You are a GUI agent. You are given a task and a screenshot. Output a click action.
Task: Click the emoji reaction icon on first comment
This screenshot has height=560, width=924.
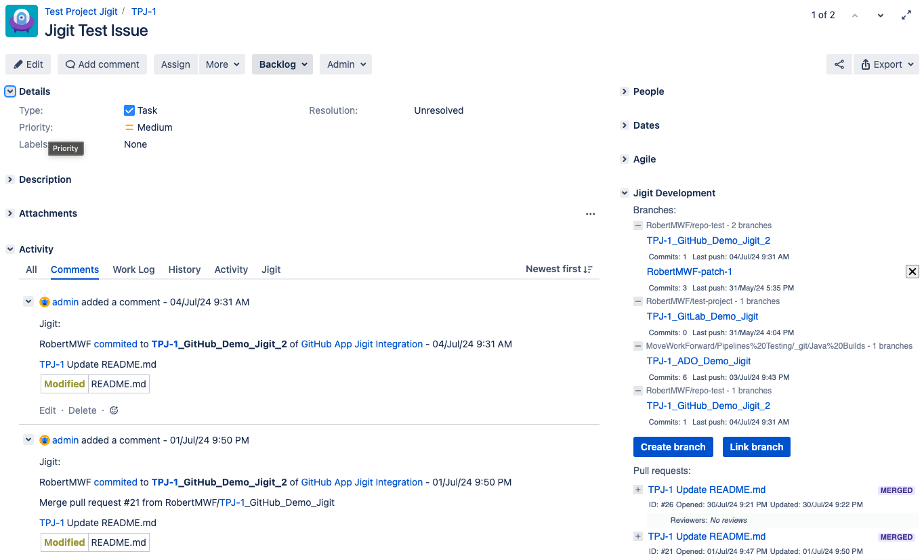click(114, 410)
